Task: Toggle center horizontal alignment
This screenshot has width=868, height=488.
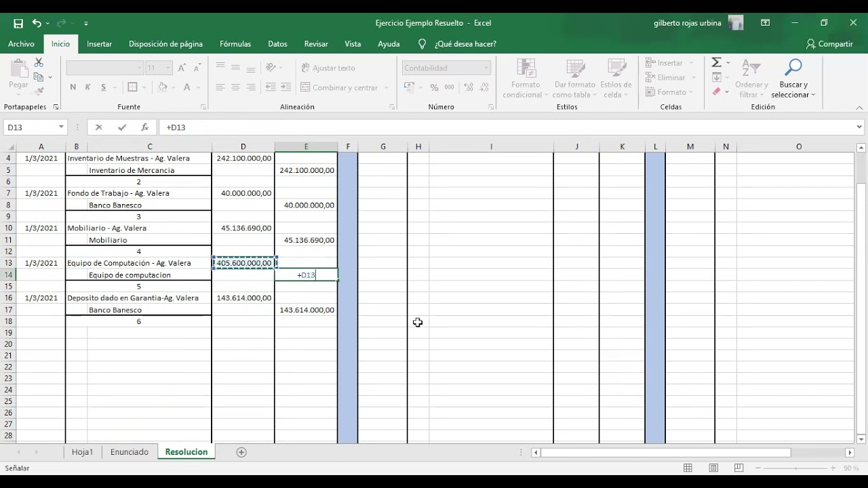Action: (x=235, y=87)
